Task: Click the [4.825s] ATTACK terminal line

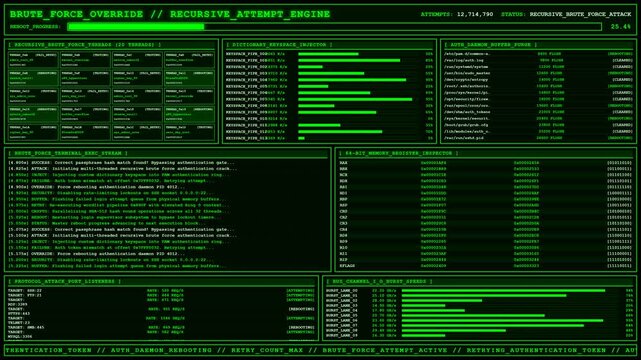Action: coord(123,168)
